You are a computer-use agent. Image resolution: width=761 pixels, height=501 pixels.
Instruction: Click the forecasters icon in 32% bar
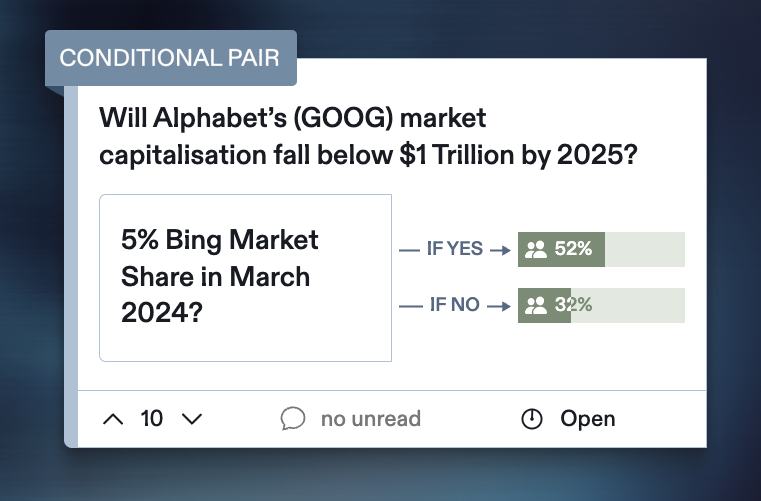click(x=536, y=305)
